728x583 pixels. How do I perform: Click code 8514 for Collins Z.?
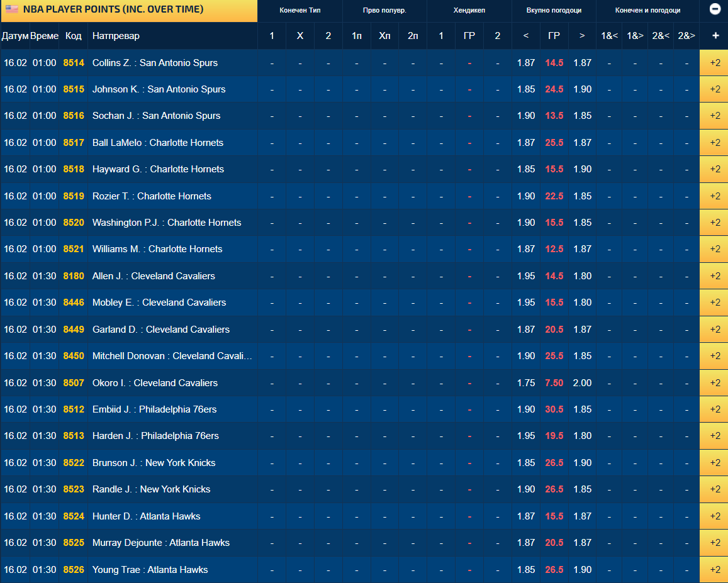point(74,63)
